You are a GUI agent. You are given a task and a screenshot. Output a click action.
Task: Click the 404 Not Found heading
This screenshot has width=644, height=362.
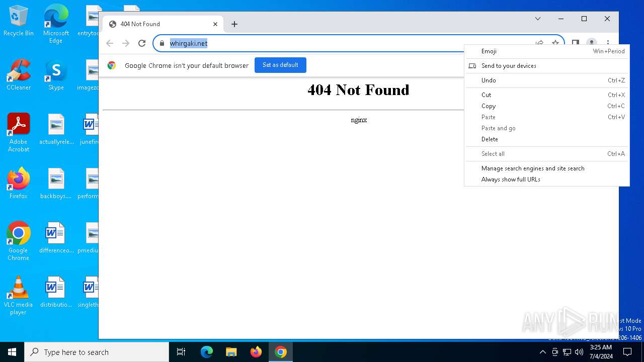(358, 90)
